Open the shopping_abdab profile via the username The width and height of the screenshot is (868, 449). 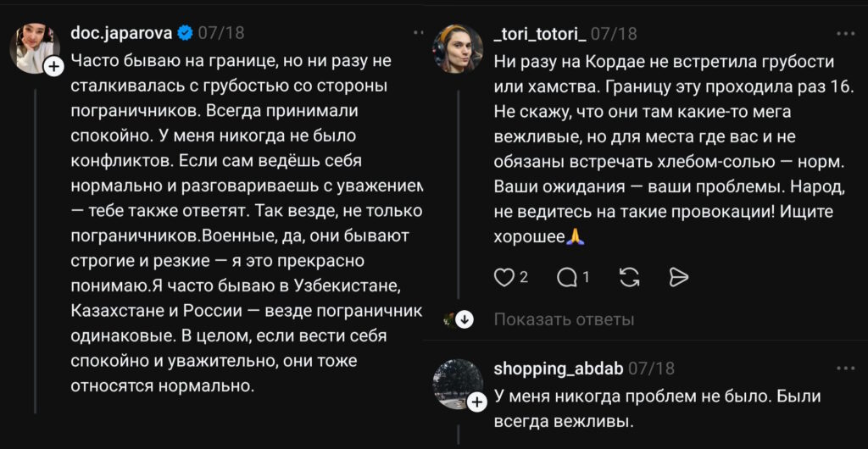click(x=558, y=369)
